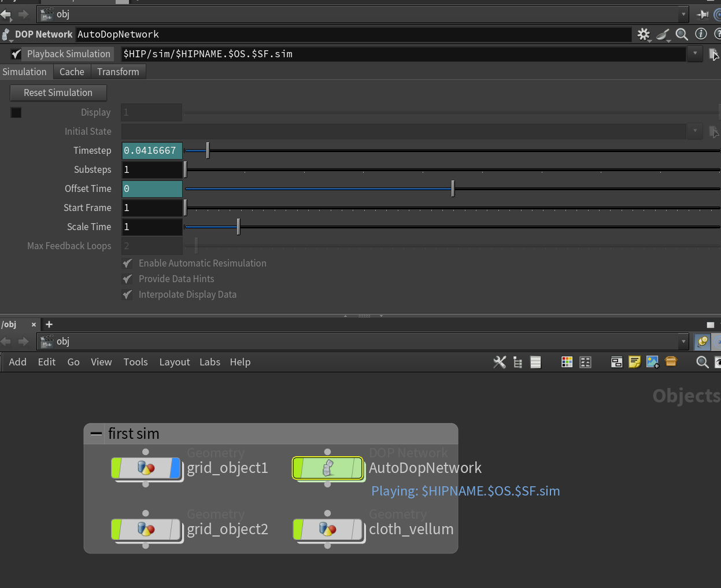The width and height of the screenshot is (721, 588).
Task: Toggle cloth_vellum display flag
Action: tap(357, 529)
